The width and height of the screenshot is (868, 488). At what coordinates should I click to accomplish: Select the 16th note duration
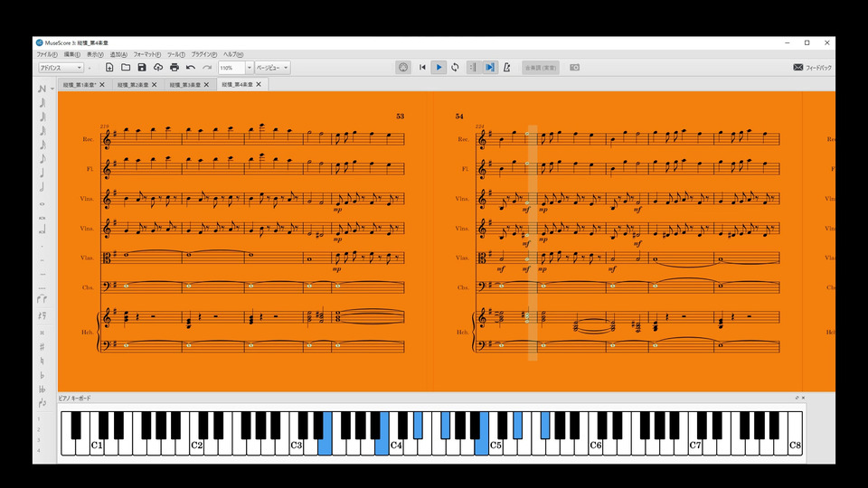pos(42,145)
